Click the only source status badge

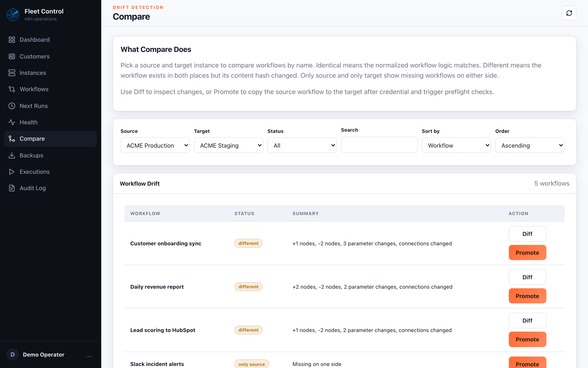tap(252, 364)
